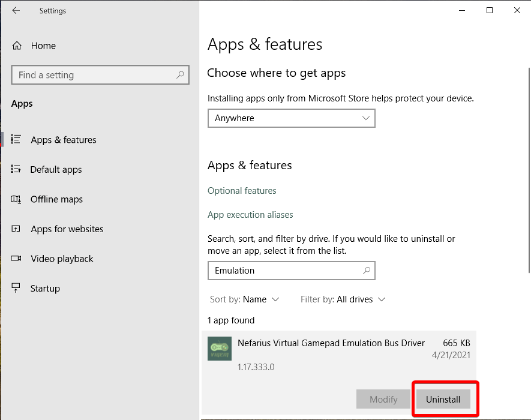
Task: Minimize the Settings window
Action: [x=462, y=11]
